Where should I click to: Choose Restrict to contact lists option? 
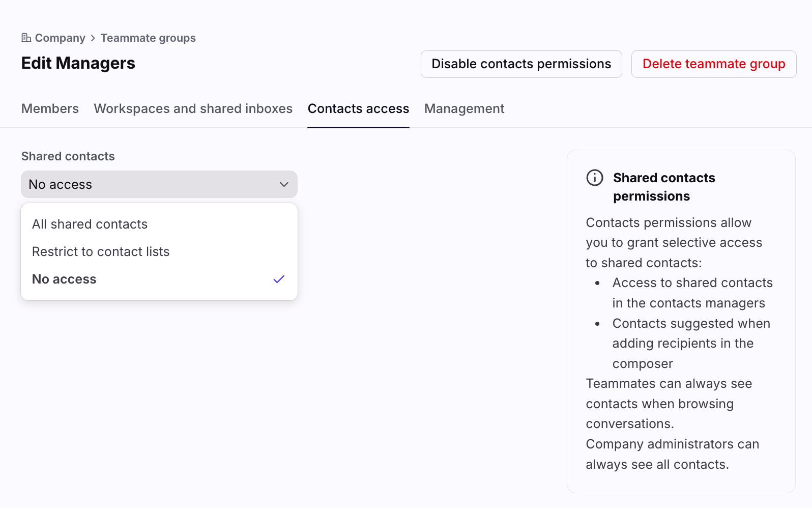click(101, 252)
